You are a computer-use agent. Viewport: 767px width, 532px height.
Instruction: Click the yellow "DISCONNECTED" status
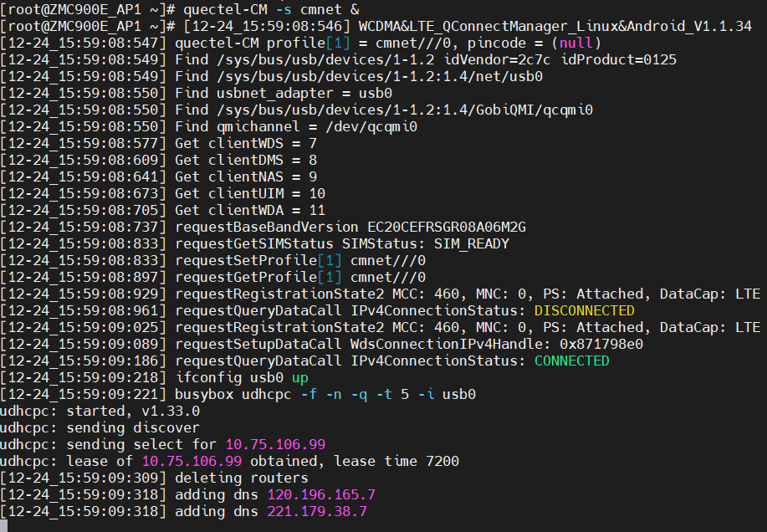tap(584, 310)
